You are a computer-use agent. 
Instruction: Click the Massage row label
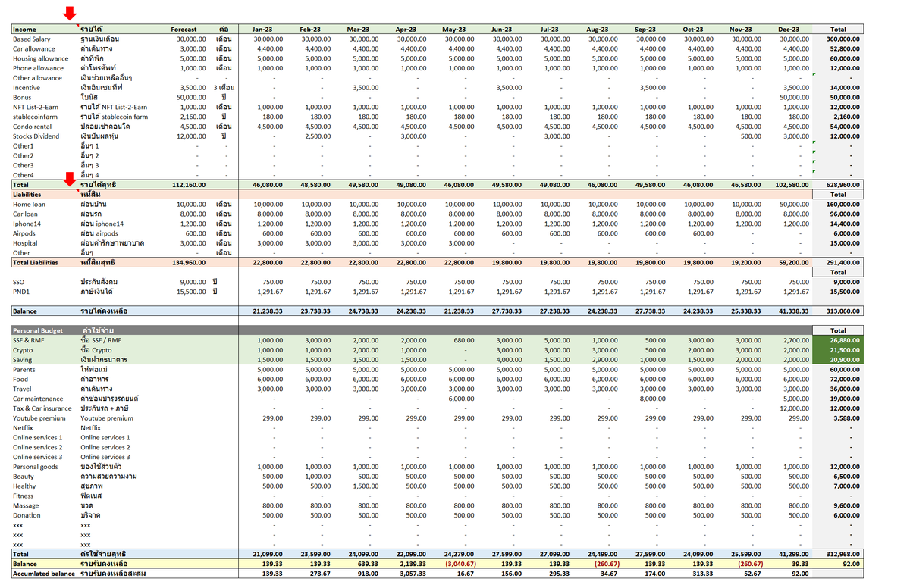[x=25, y=506]
